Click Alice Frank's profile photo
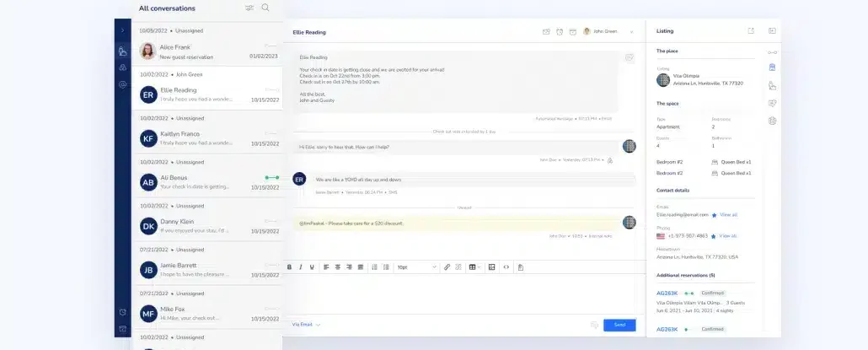 tap(147, 51)
